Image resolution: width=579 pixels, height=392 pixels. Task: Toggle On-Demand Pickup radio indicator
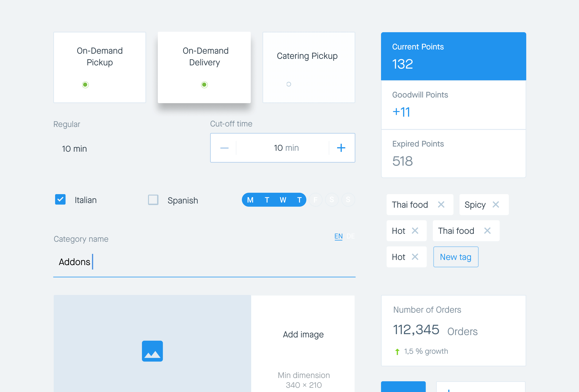[x=85, y=85]
